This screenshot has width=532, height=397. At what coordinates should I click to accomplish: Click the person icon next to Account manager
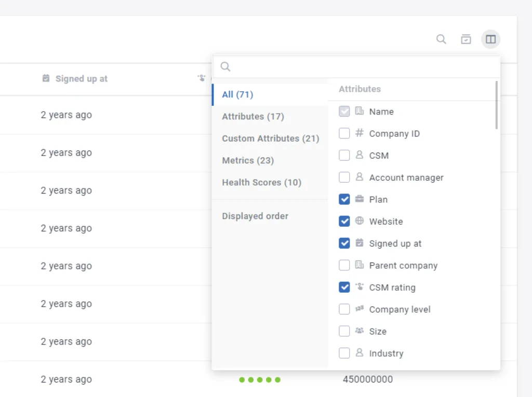(x=360, y=177)
